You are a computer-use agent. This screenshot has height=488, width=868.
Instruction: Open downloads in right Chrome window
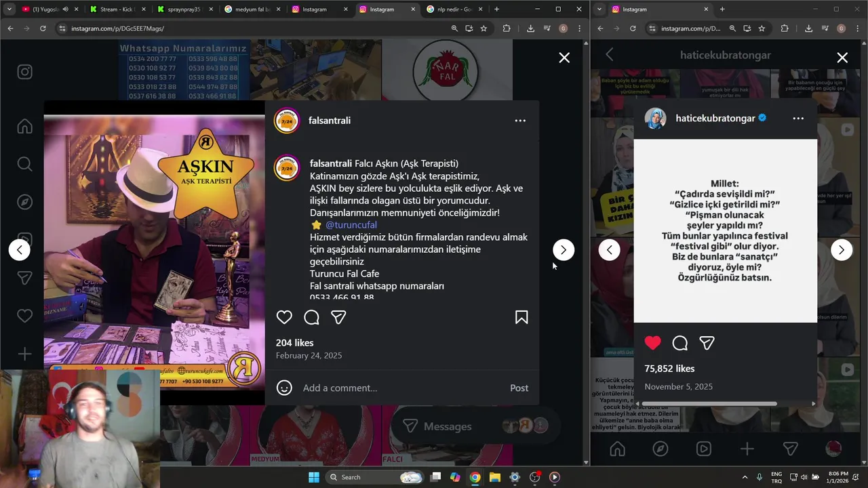pos(808,28)
